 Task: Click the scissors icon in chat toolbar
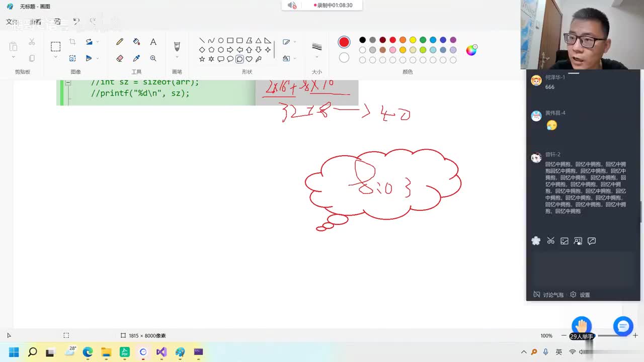(550, 241)
